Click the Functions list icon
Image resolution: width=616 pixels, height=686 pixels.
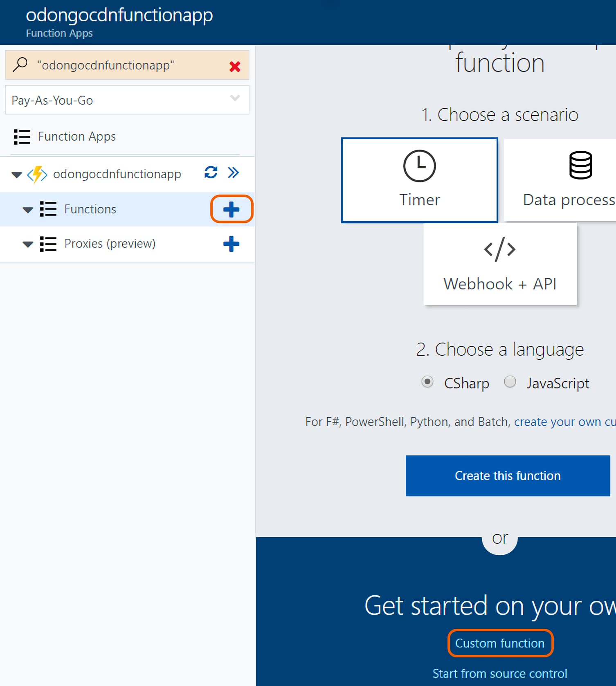pyautogui.click(x=48, y=209)
